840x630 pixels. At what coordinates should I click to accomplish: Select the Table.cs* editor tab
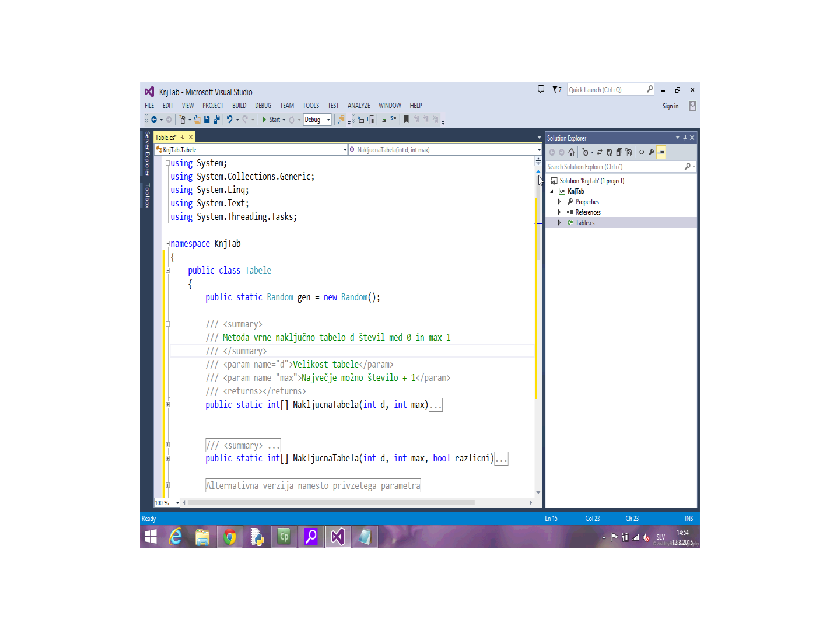point(166,138)
